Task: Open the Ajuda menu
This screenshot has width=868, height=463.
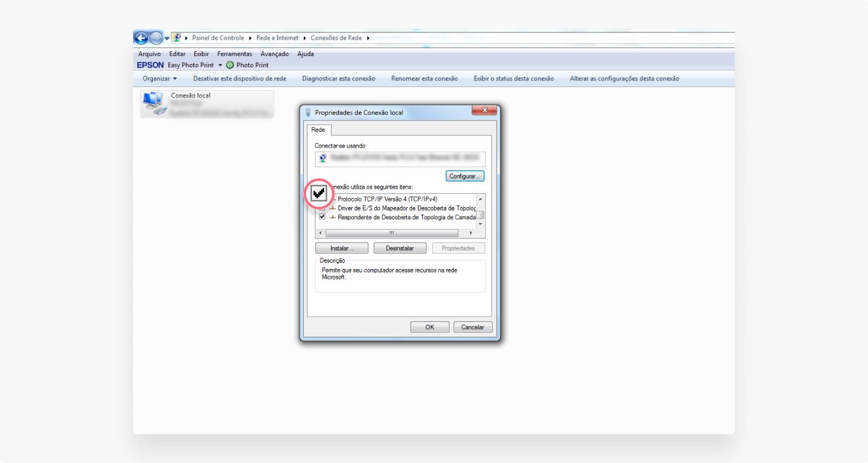Action: click(x=306, y=54)
